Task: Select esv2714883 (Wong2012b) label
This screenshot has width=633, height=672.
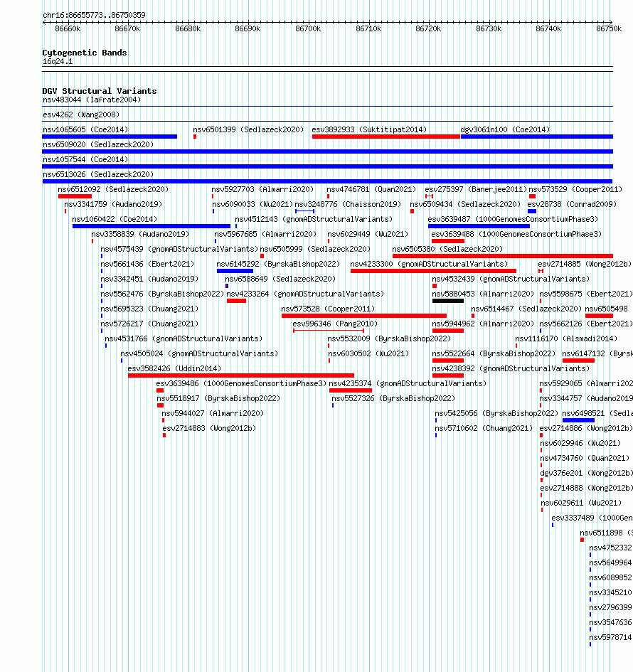Action: [209, 429]
